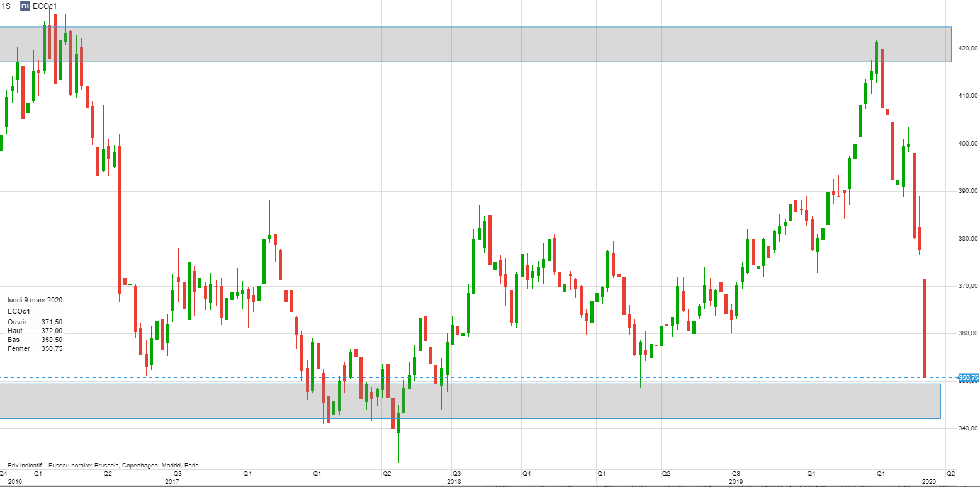Open the 1S timeframe selector
This screenshot has width=980, height=487.
[7, 6]
